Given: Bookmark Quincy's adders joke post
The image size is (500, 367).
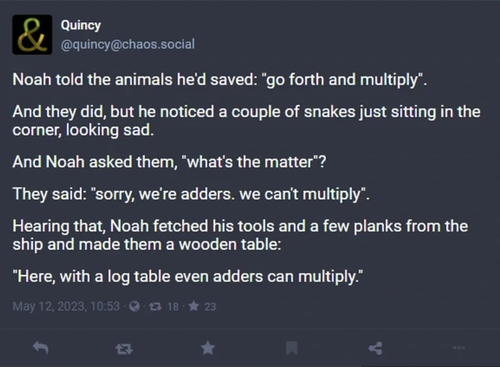Looking at the screenshot, I should point(292,348).
